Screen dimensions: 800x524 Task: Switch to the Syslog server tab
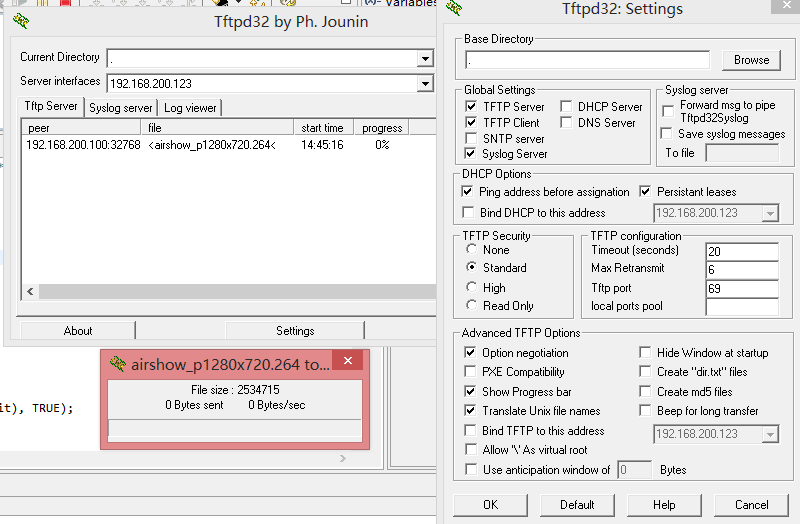pos(120,108)
